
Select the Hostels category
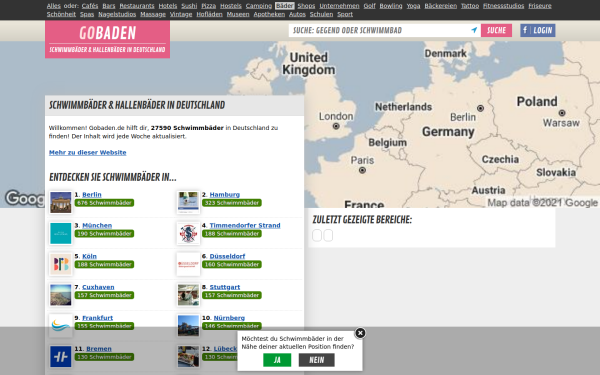click(231, 6)
